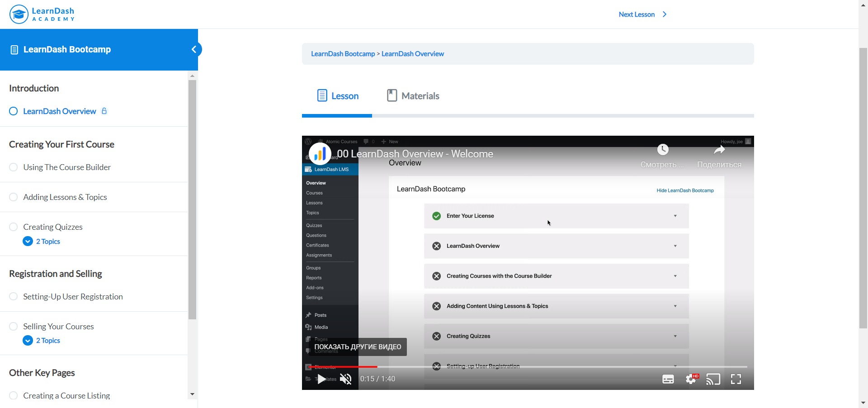Open Creating a Course Listing lesson

66,396
